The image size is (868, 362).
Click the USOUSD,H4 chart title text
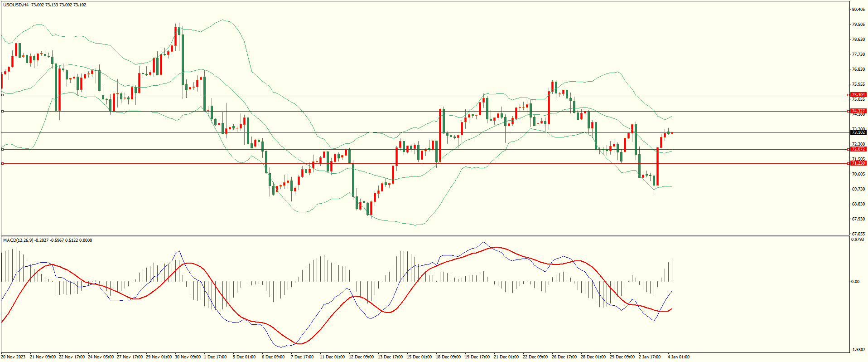[x=16, y=5]
